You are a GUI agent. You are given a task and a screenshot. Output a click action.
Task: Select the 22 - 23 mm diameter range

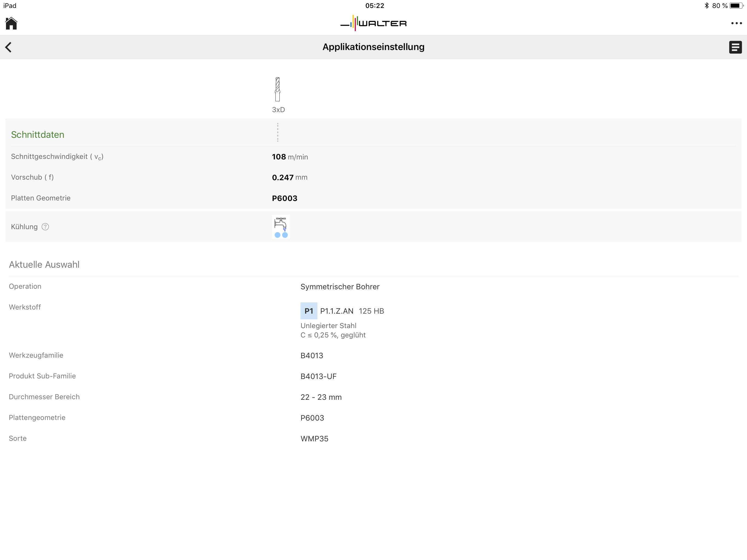[x=321, y=397]
